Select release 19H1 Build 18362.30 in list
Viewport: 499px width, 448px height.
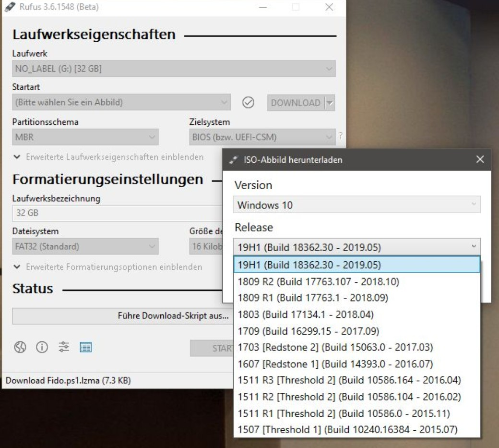pyautogui.click(x=357, y=265)
